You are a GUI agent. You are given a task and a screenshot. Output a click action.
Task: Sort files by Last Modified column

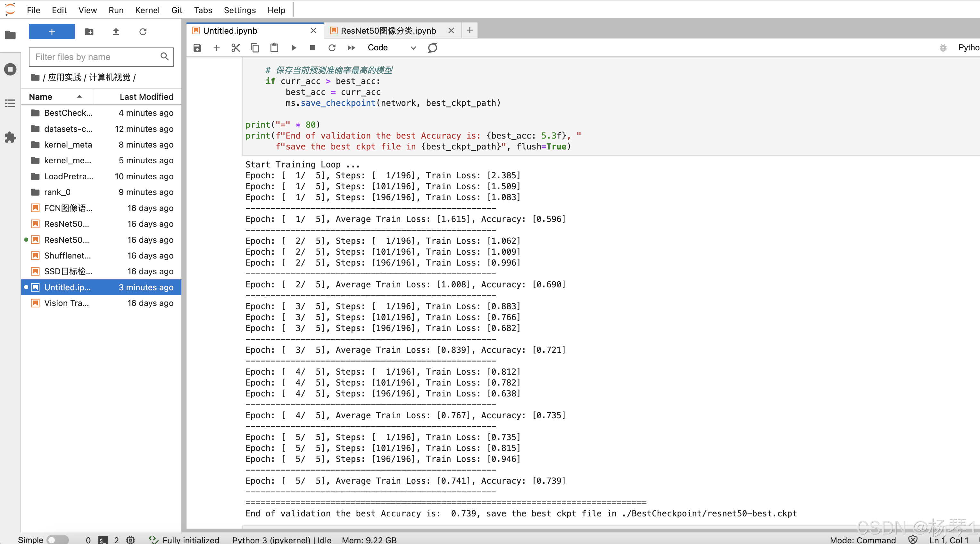click(x=146, y=97)
